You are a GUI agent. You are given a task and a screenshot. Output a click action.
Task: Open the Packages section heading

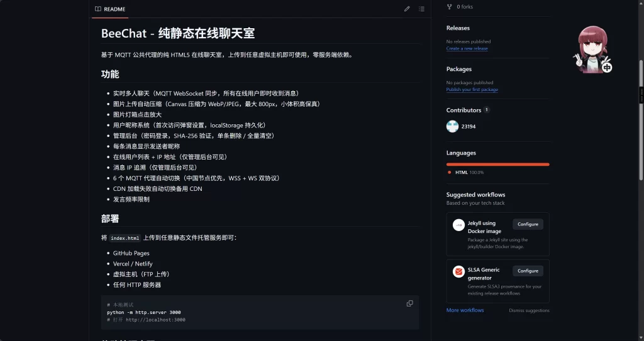coord(458,69)
